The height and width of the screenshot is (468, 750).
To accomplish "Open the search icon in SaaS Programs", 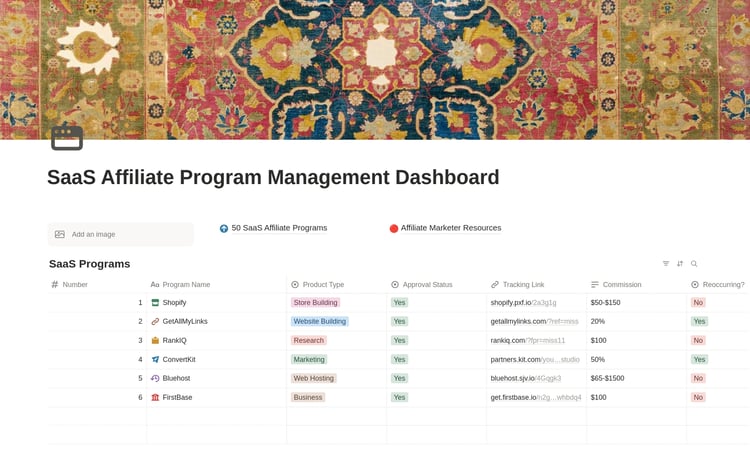I will 694,264.
